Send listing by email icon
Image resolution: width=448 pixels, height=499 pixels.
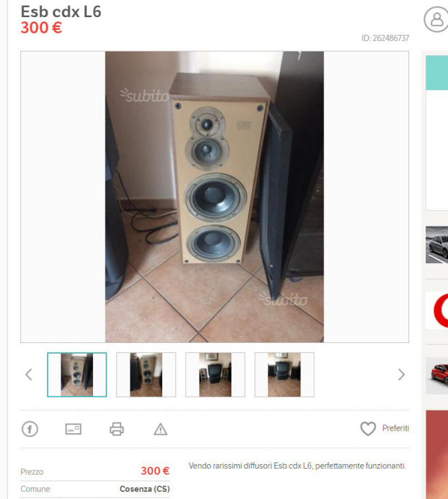click(73, 429)
